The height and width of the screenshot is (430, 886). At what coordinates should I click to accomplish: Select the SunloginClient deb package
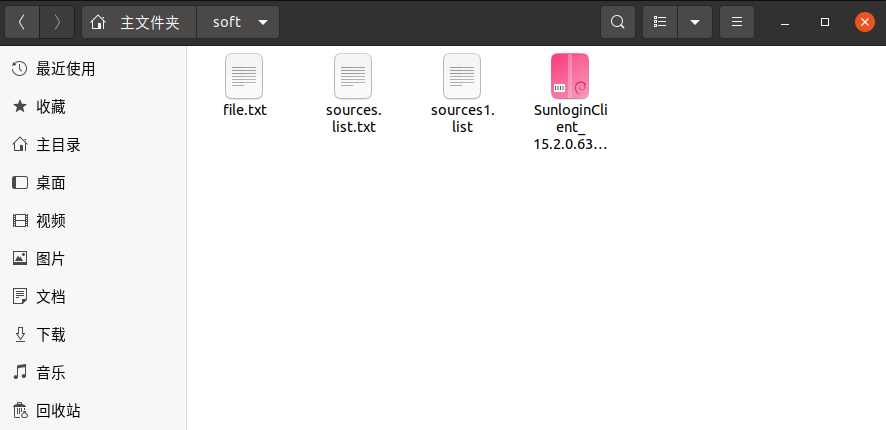570,102
